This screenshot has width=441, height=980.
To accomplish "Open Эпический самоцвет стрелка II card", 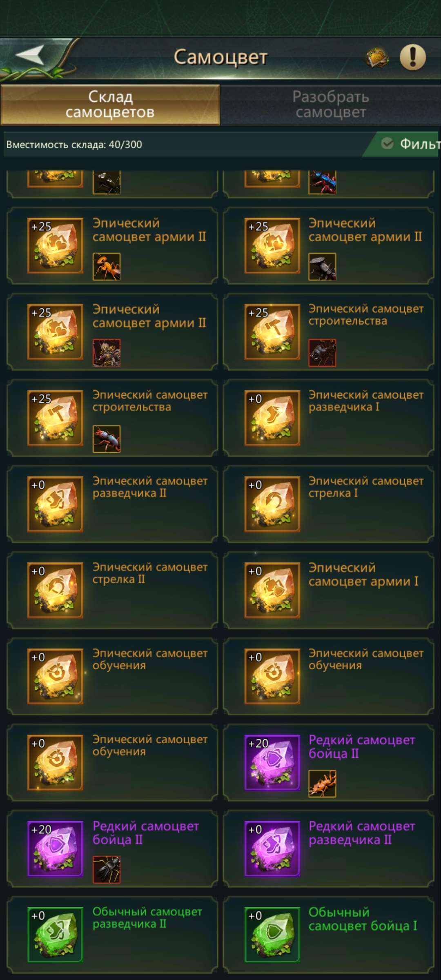I will (x=112, y=590).
